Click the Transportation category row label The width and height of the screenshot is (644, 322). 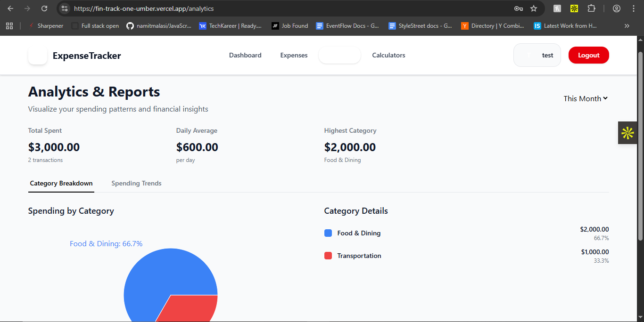(x=359, y=256)
